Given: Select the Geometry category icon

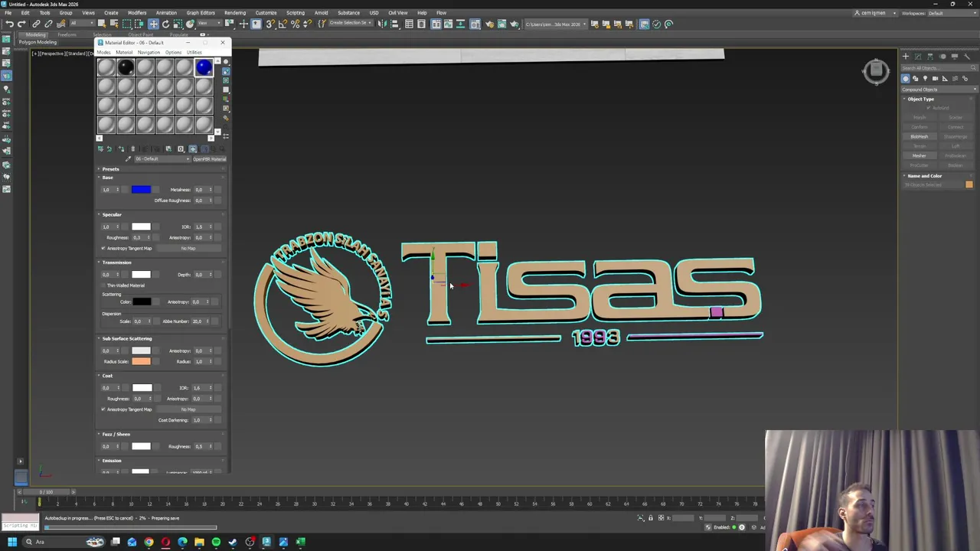Looking at the screenshot, I should (906, 78).
